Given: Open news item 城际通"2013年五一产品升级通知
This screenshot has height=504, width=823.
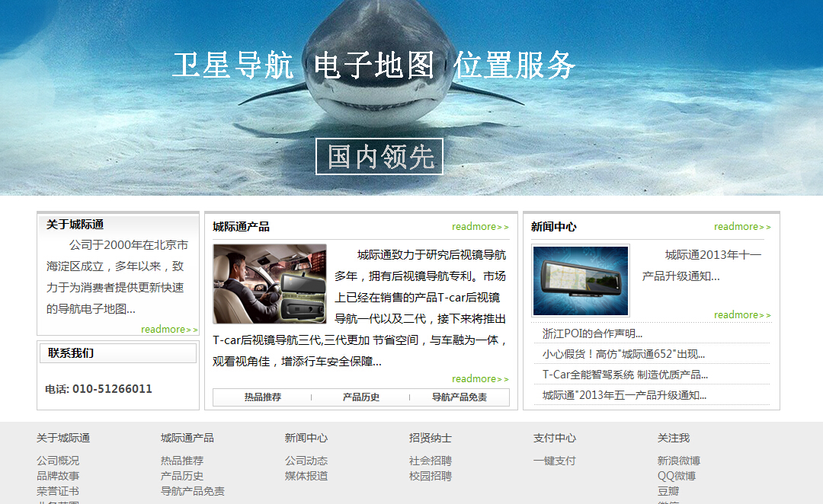Looking at the screenshot, I should [x=624, y=395].
